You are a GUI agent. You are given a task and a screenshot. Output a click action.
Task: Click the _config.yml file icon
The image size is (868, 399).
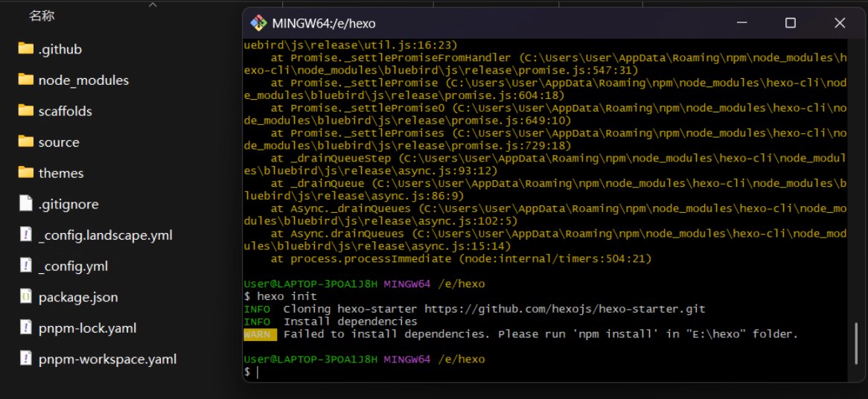point(25,265)
